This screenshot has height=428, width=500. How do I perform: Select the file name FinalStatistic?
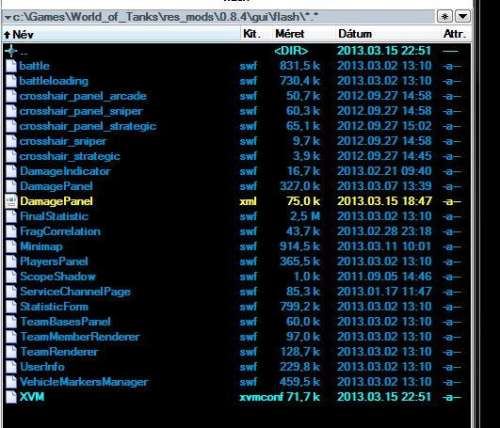pos(54,216)
